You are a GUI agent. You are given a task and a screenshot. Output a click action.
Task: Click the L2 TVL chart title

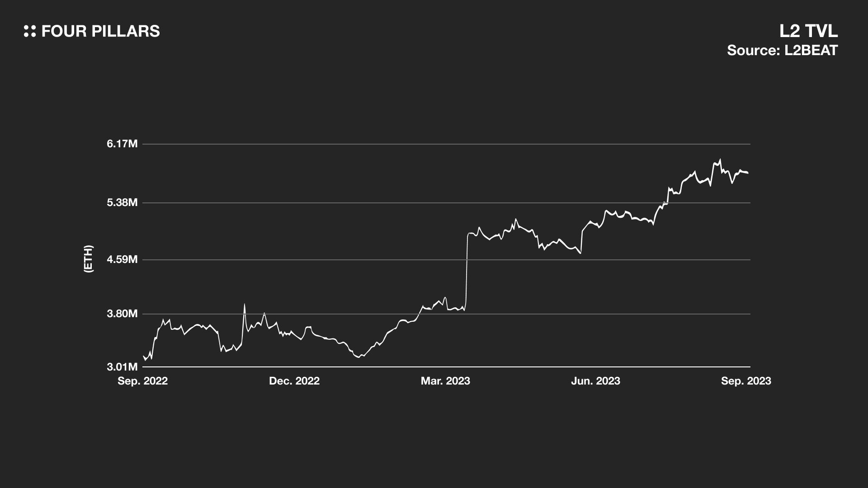point(808,31)
